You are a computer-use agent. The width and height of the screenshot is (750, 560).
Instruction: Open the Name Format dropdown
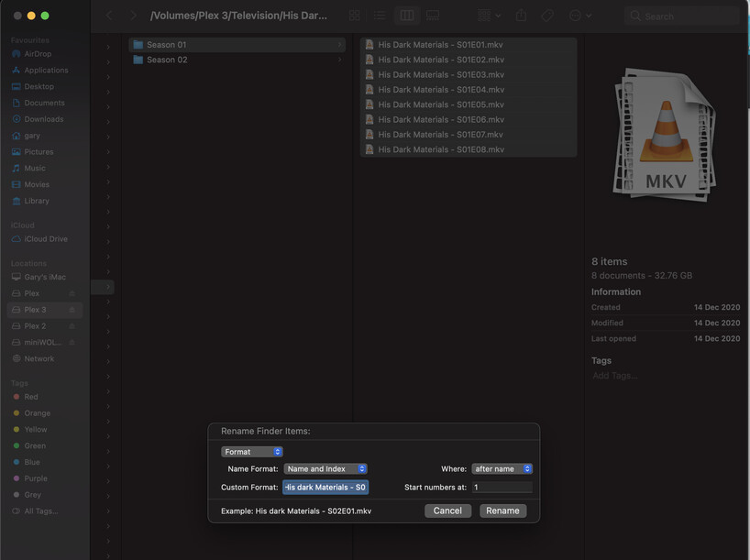(x=325, y=468)
